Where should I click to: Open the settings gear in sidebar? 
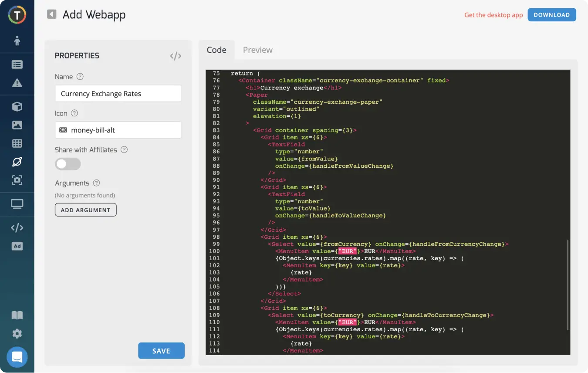pos(17,334)
